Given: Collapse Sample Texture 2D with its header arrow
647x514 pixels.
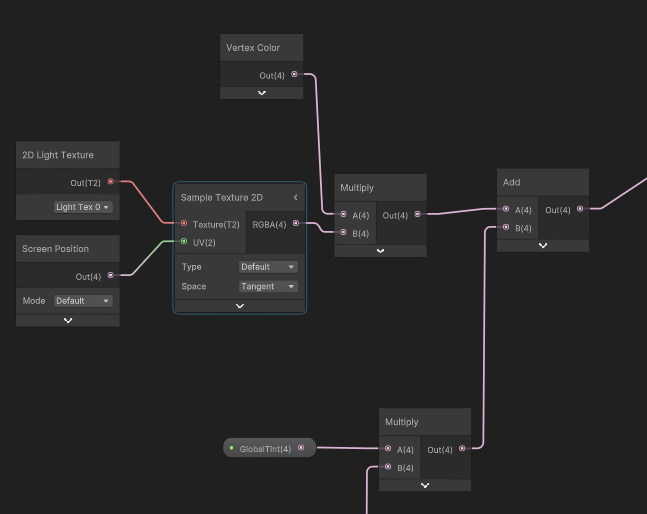Looking at the screenshot, I should [x=295, y=197].
